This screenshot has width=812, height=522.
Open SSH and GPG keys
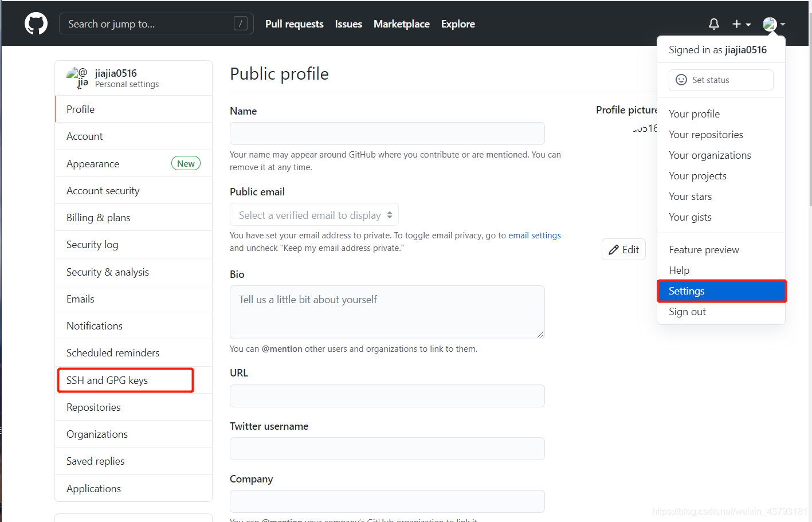pyautogui.click(x=134, y=380)
